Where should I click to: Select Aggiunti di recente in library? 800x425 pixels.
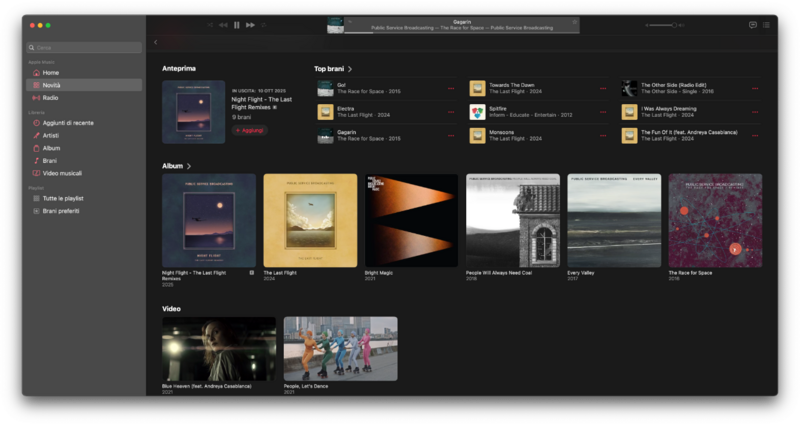coord(67,123)
